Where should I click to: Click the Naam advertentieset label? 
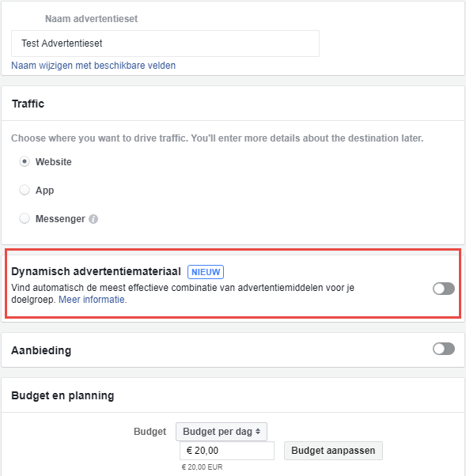coord(91,19)
